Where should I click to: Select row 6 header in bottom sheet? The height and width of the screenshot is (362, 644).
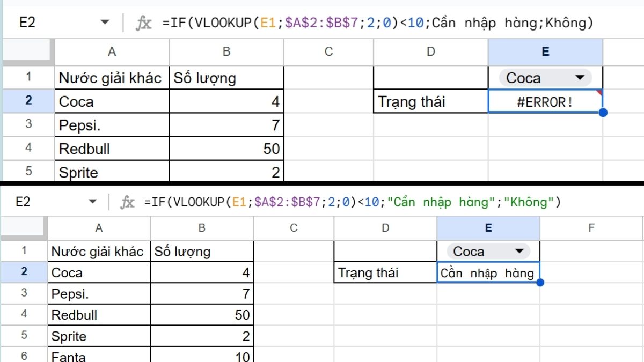24,354
